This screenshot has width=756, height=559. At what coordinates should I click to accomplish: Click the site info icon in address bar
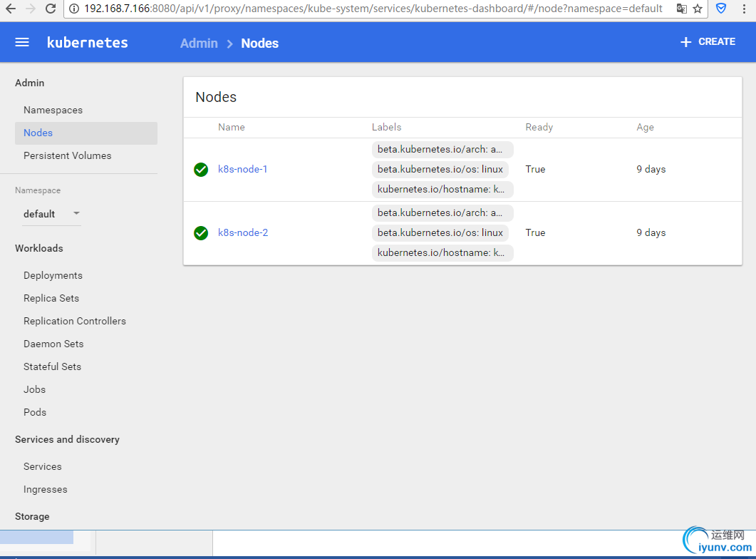[74, 8]
